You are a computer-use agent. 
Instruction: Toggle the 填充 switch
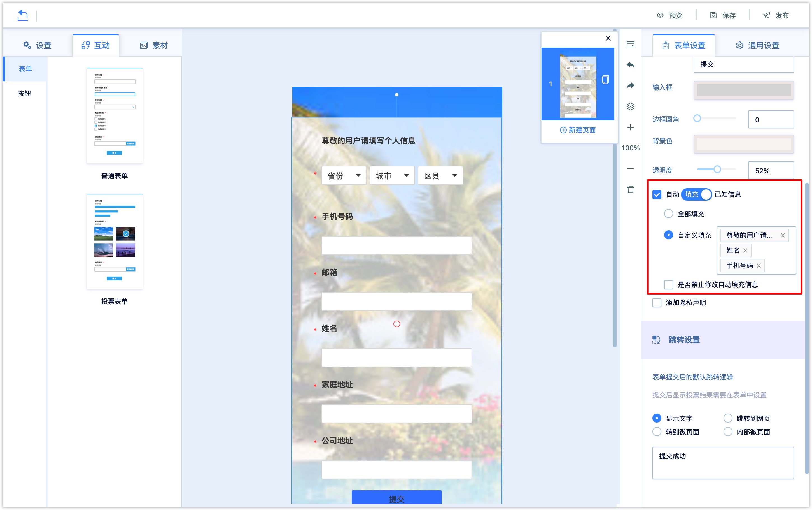pyautogui.click(x=696, y=195)
